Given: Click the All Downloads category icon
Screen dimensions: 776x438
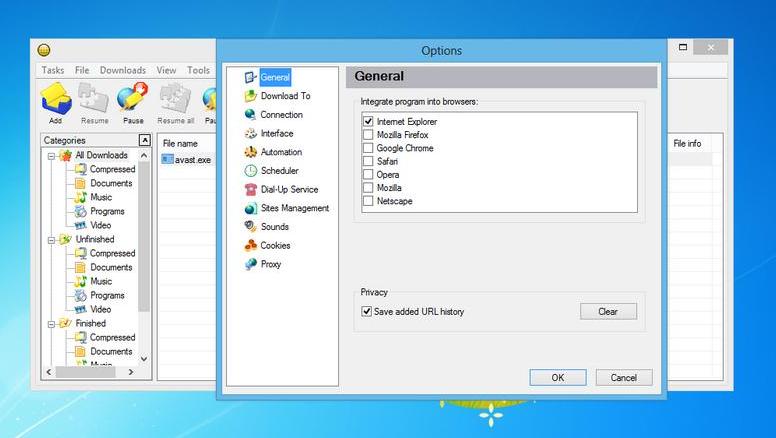Looking at the screenshot, I should 65,155.
